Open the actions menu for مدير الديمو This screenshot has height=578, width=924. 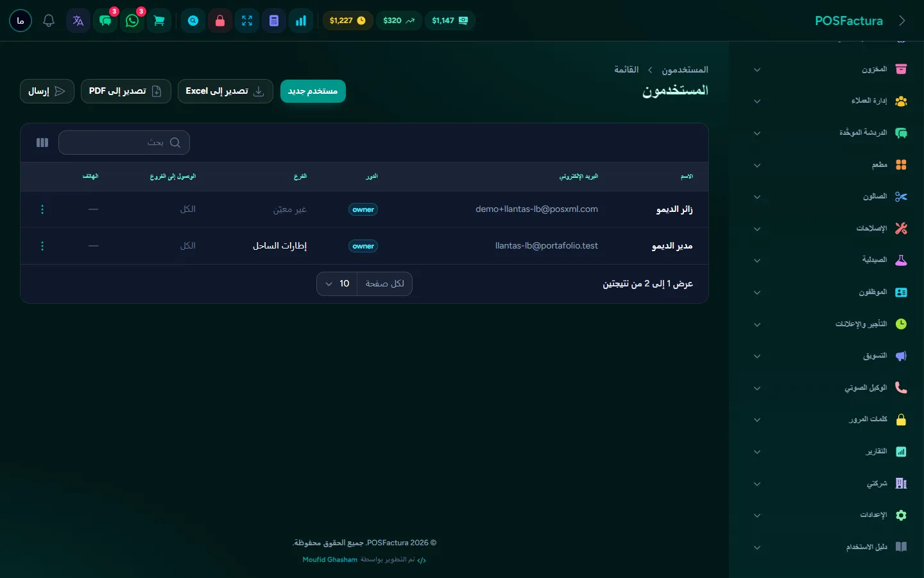point(42,246)
